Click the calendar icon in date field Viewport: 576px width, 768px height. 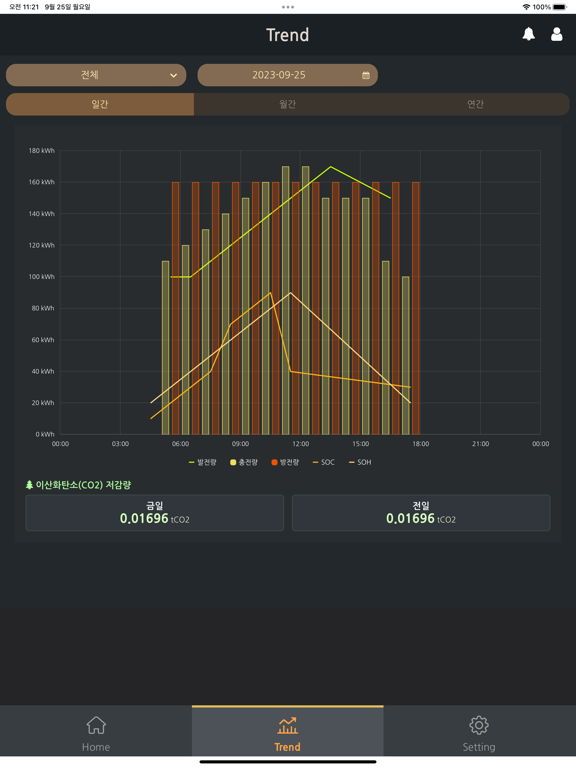point(365,75)
